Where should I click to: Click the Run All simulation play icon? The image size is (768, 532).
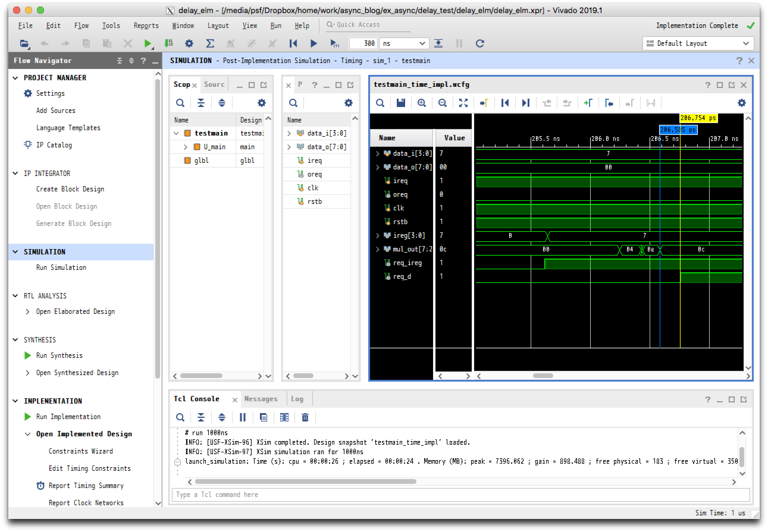(x=313, y=43)
